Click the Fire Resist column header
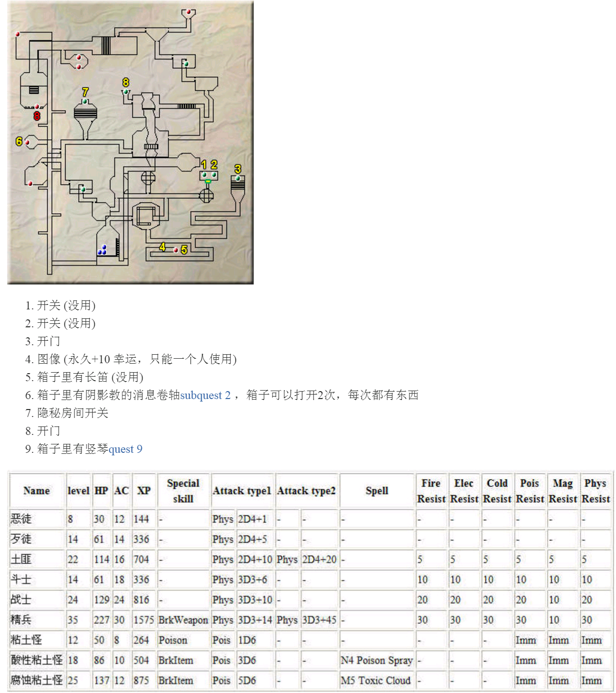Screen dimensions: 616x693 [431, 491]
